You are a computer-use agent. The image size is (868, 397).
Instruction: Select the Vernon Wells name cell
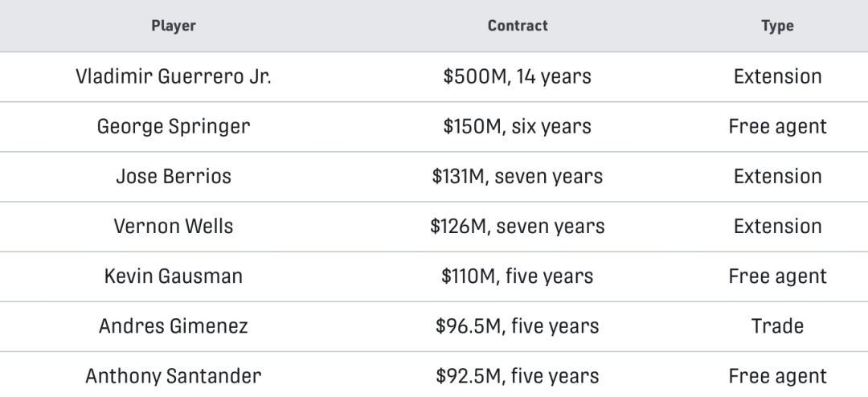tap(174, 227)
